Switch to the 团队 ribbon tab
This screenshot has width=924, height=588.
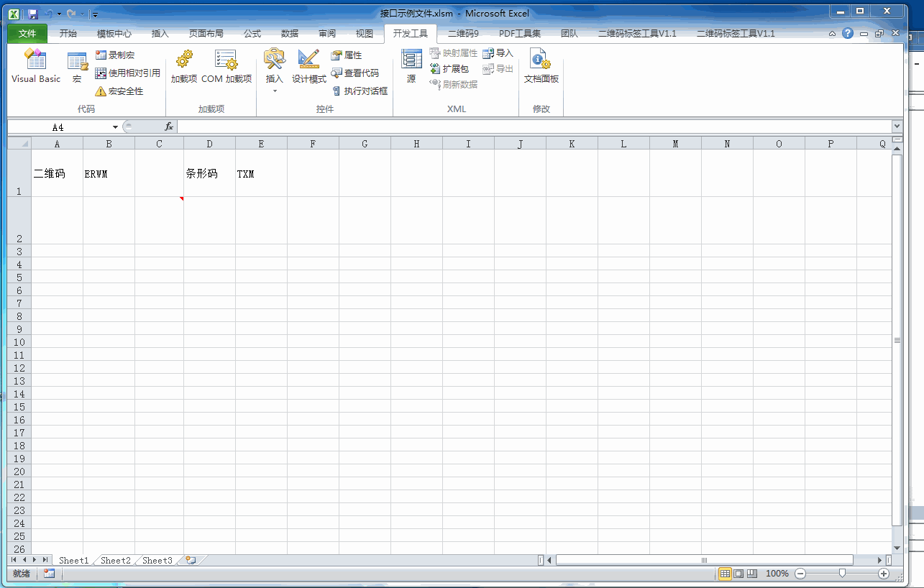tap(570, 33)
